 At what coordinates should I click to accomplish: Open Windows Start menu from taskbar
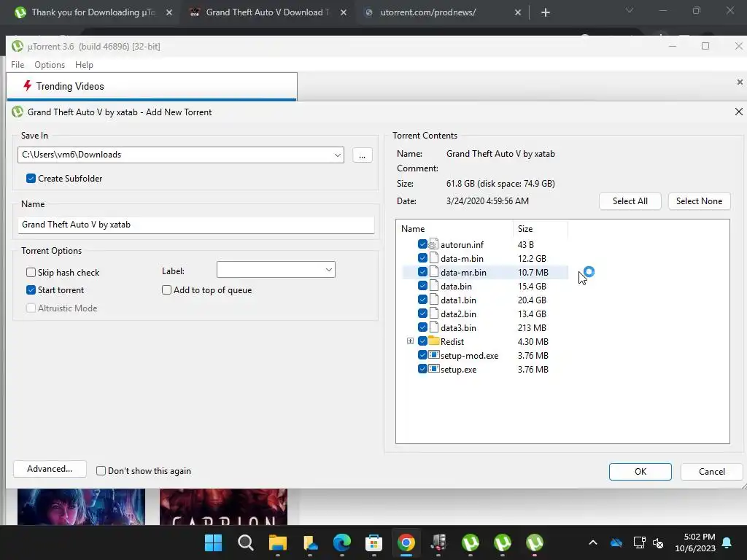click(213, 542)
